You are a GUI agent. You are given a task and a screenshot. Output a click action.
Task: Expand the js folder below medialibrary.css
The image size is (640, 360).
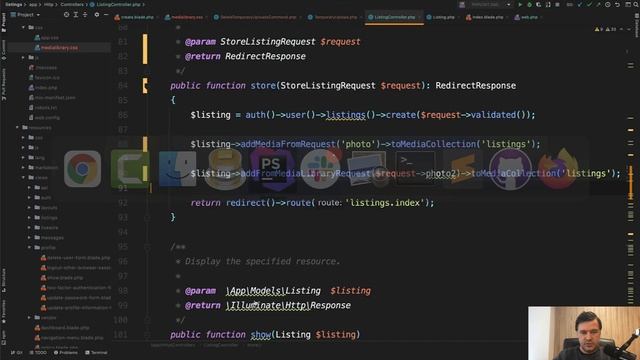click(23, 58)
